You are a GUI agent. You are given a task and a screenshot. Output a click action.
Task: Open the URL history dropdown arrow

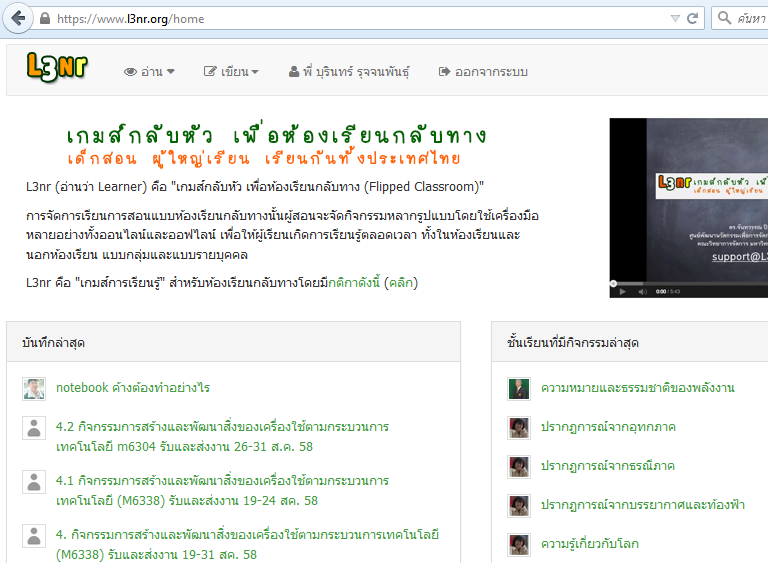675,19
